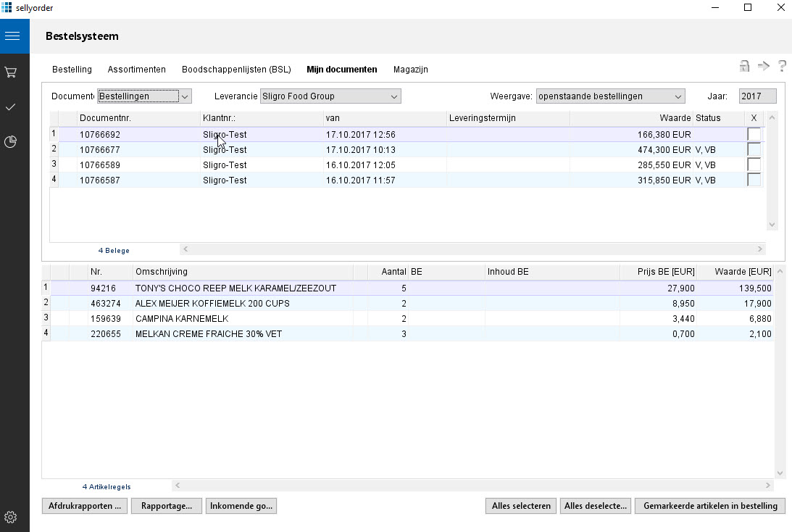Screen dimensions: 792x532
Task: Open the hamburger menu in the sidebar
Action: [x=12, y=36]
